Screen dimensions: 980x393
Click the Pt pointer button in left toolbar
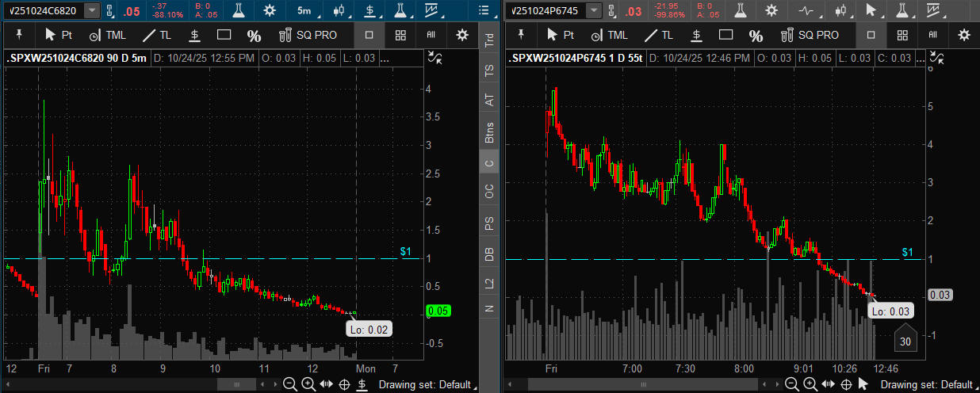(x=59, y=35)
